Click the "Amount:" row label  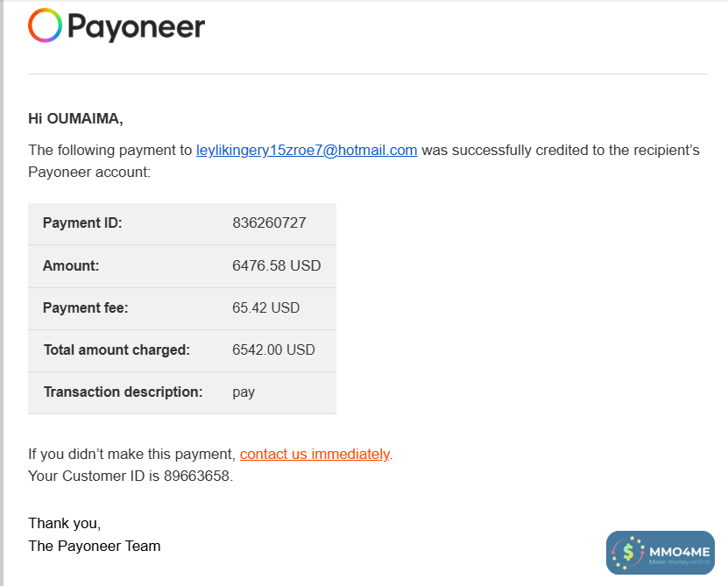[x=71, y=265]
